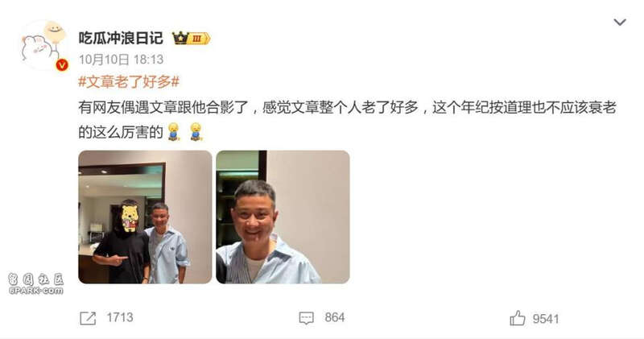Click the username 吃瓜冲浪日记
Viewport: 644px width, 339px height.
[x=121, y=38]
